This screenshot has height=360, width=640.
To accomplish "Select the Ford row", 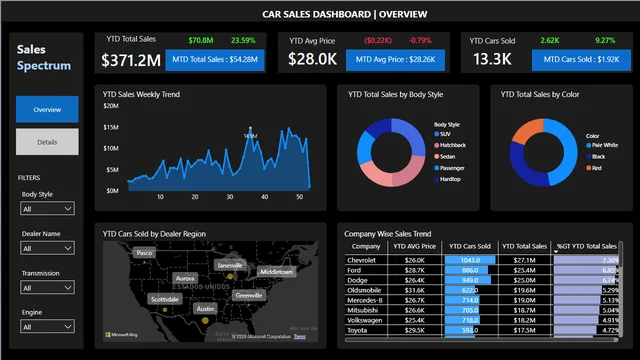I will [482, 270].
